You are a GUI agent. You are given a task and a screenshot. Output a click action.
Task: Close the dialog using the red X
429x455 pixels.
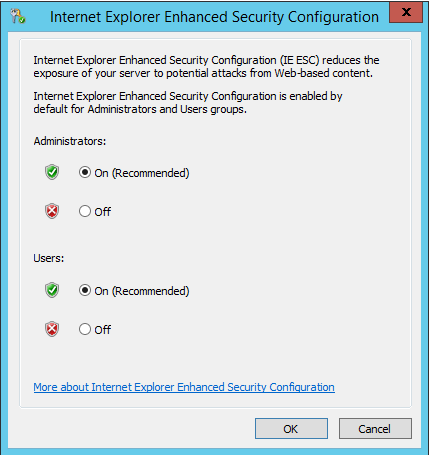[x=406, y=12]
